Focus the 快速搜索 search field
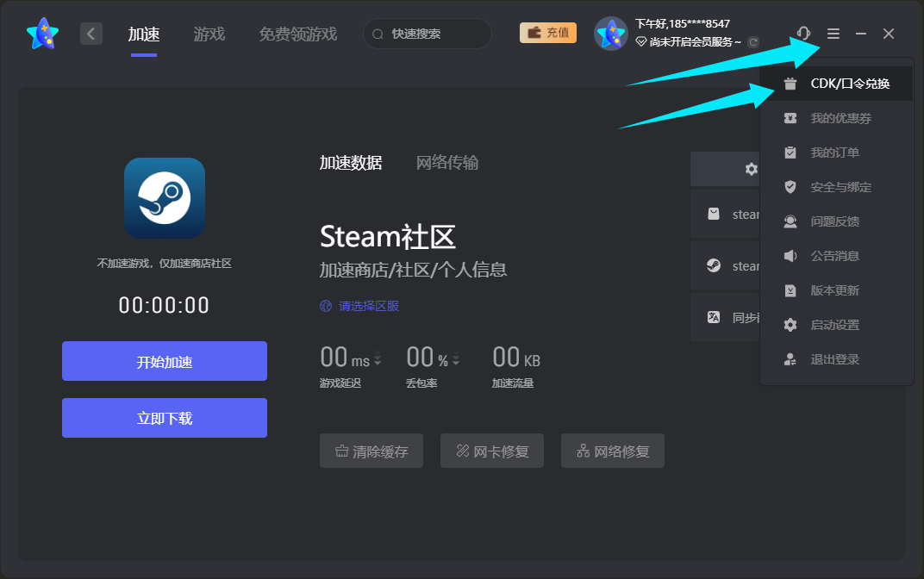Viewport: 924px width, 579px height. 428,34
